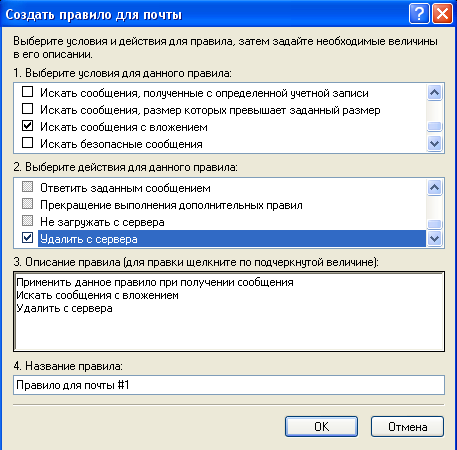Uncheck "Искать сообщения с вложением"
457x450 pixels.
click(27, 126)
